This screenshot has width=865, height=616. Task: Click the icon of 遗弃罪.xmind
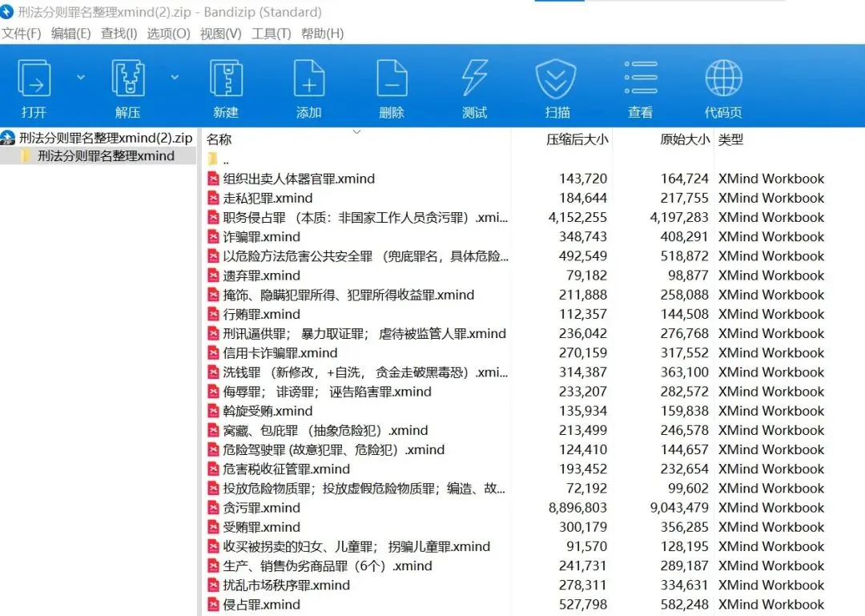pos(214,276)
